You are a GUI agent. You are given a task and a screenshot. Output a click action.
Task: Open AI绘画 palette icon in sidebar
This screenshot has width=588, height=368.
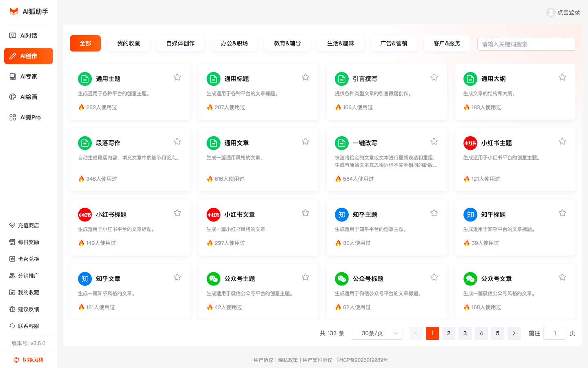(x=13, y=97)
